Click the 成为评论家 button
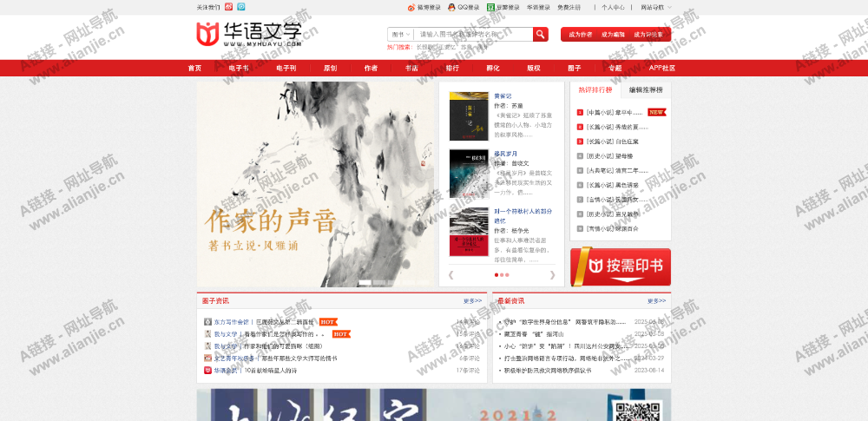This screenshot has width=868, height=421. pyautogui.click(x=648, y=35)
